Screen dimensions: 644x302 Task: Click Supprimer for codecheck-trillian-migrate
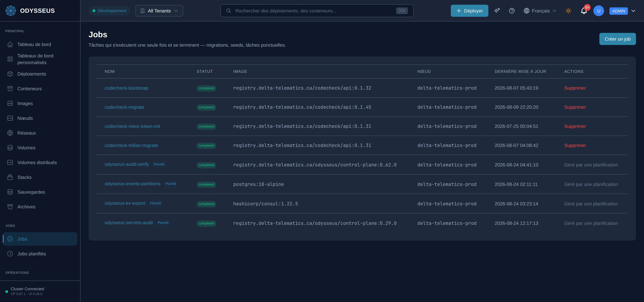[x=575, y=145]
